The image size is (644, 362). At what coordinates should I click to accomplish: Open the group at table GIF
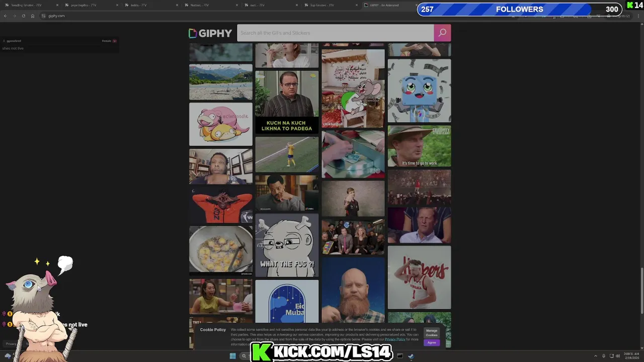coord(353,237)
